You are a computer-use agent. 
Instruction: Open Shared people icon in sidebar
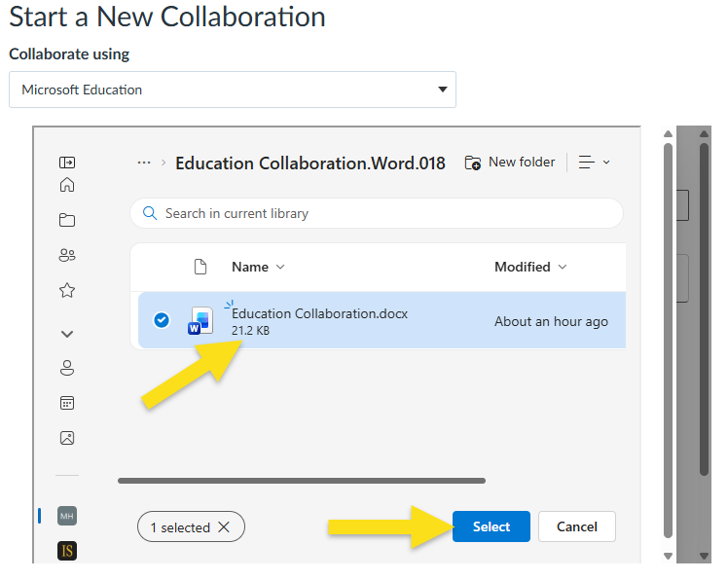click(x=67, y=255)
